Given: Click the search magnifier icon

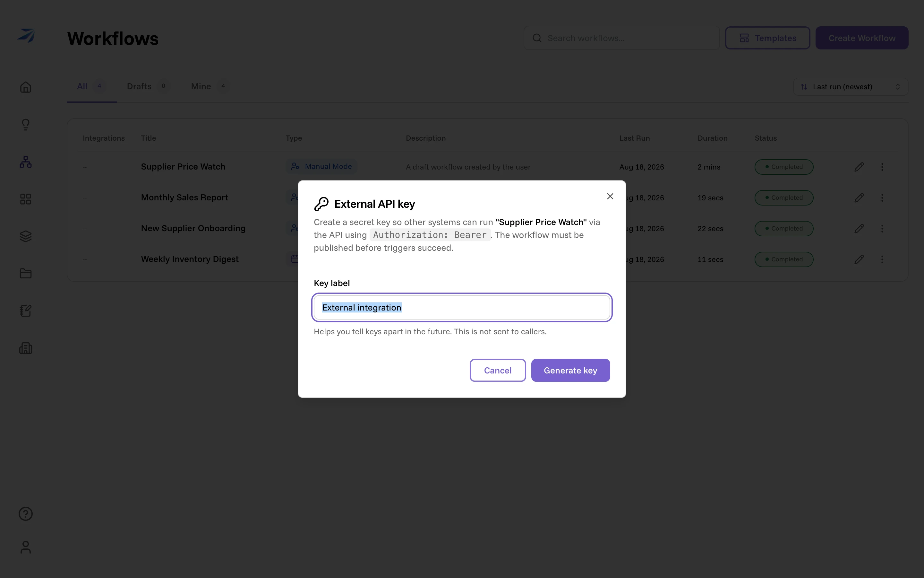Looking at the screenshot, I should click(x=537, y=38).
